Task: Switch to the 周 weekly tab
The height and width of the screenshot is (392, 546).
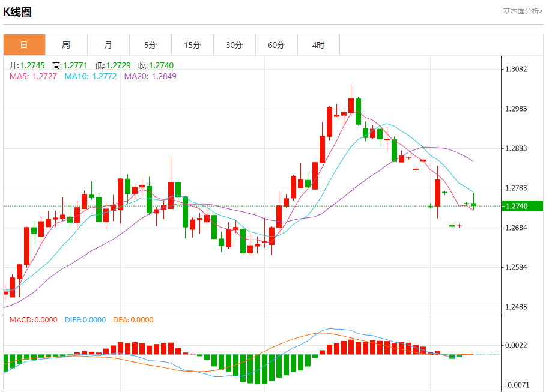Action: click(x=66, y=45)
